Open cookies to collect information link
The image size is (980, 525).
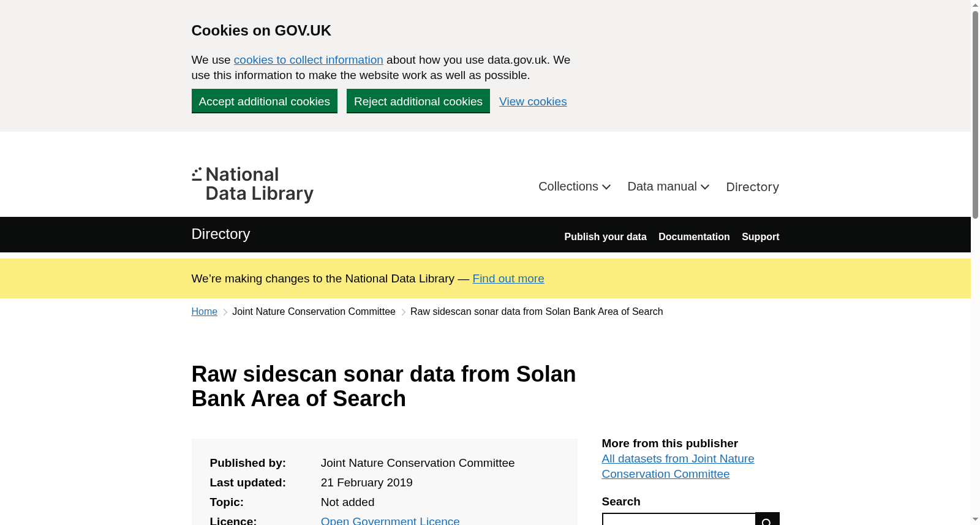pyautogui.click(x=308, y=60)
